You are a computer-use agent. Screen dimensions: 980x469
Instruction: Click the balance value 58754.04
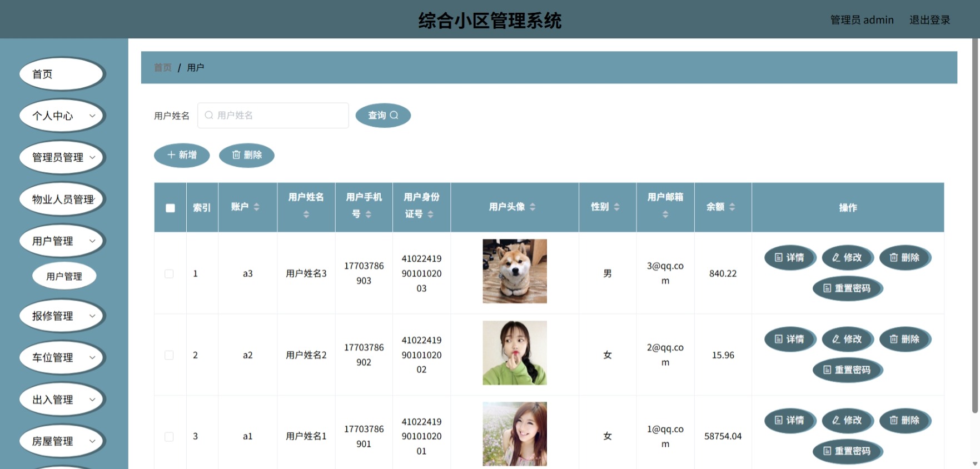coord(723,436)
